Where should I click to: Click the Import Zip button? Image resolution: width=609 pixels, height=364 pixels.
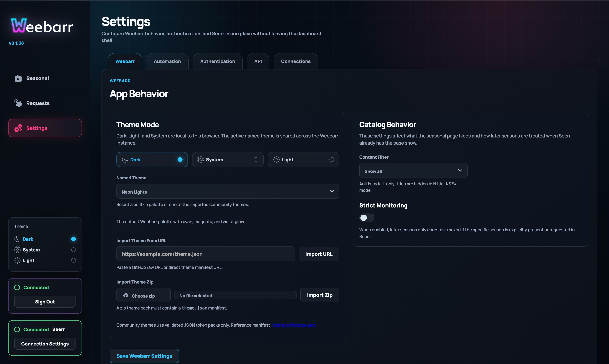tap(320, 295)
